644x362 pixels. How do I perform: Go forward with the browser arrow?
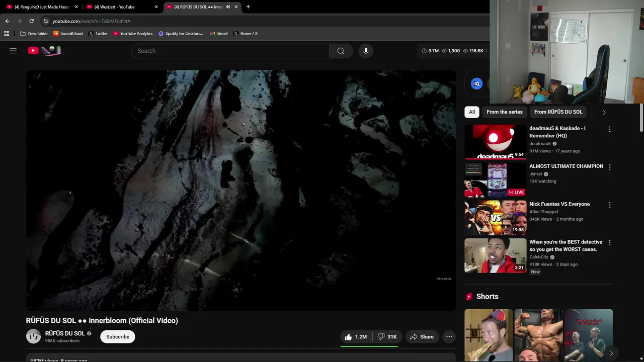(x=19, y=21)
